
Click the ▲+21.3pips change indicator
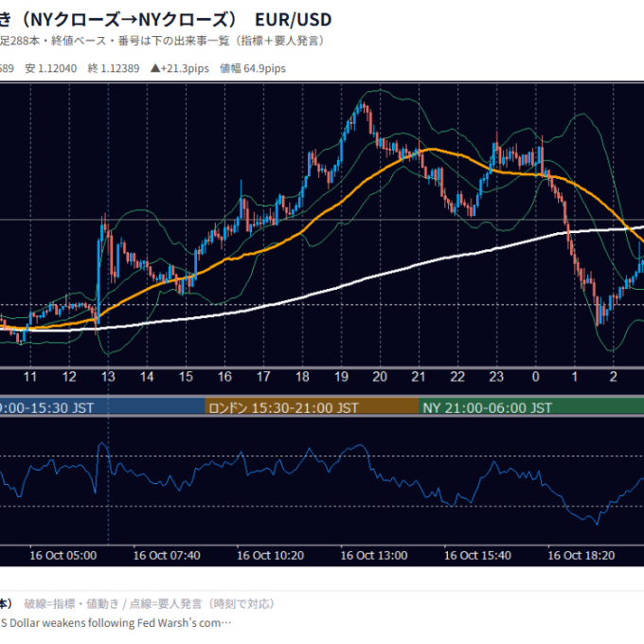pyautogui.click(x=180, y=68)
